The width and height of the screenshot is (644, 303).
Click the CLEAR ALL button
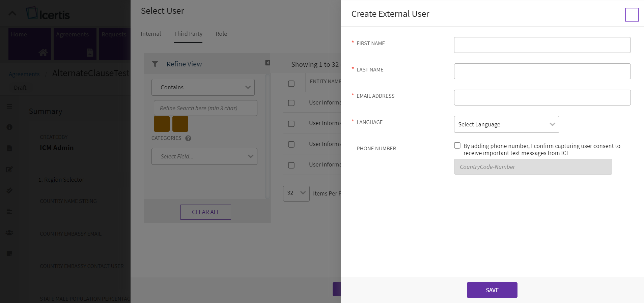click(205, 212)
